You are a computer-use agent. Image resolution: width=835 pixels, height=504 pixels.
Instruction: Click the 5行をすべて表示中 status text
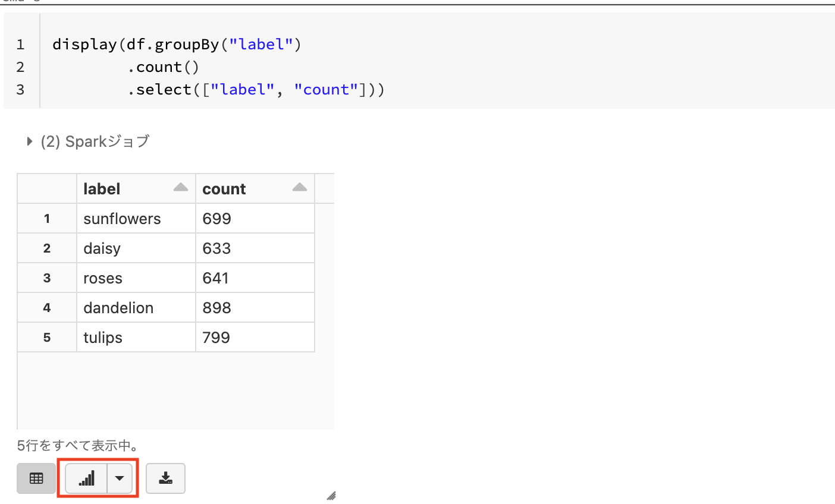coord(77,446)
